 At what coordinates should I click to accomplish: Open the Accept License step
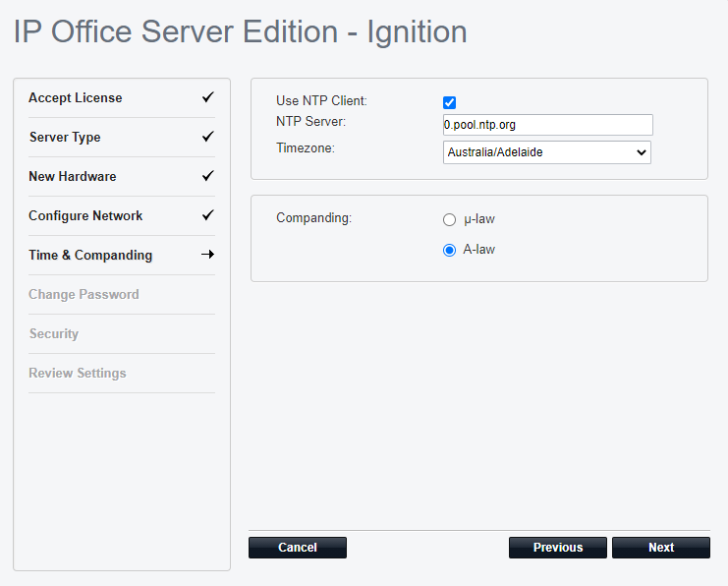click(76, 98)
